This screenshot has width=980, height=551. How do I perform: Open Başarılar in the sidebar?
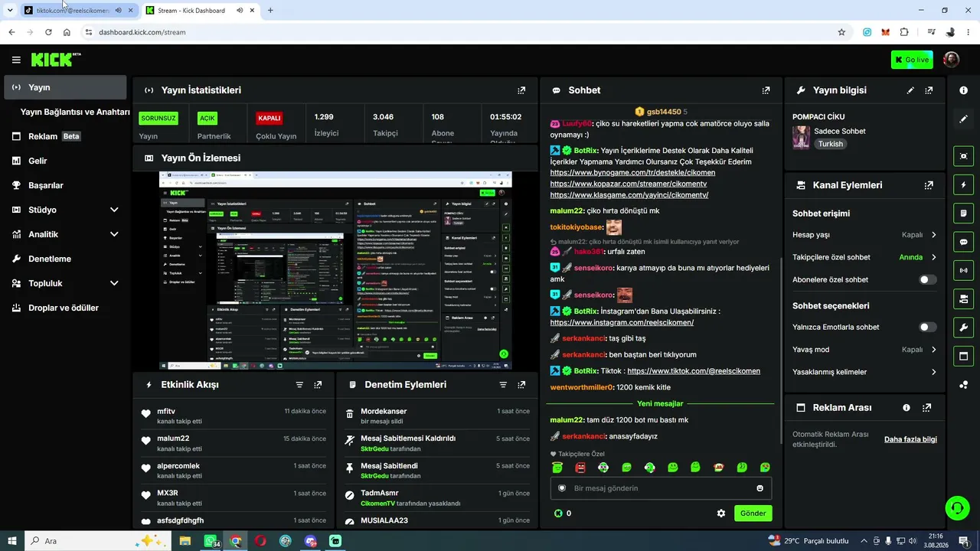[x=65, y=185]
